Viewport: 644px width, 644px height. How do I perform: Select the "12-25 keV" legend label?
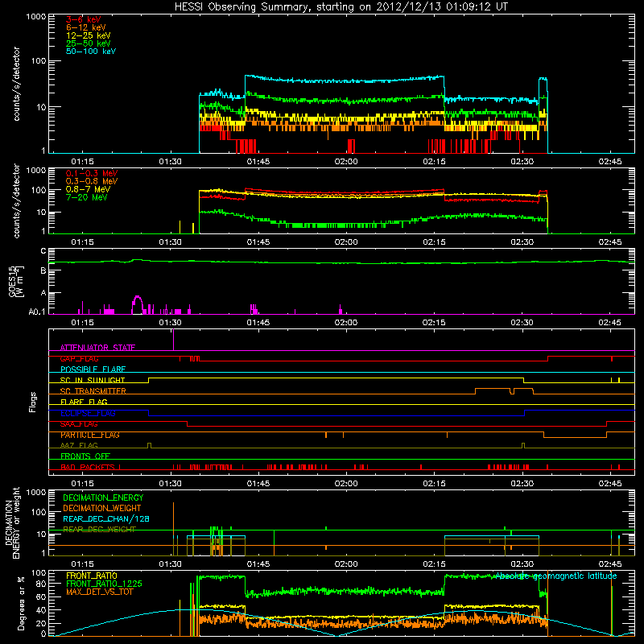pos(89,35)
